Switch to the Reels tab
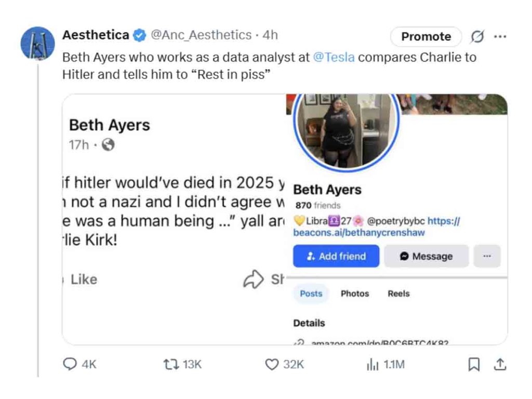This screenshot has width=532, height=399. click(x=398, y=294)
